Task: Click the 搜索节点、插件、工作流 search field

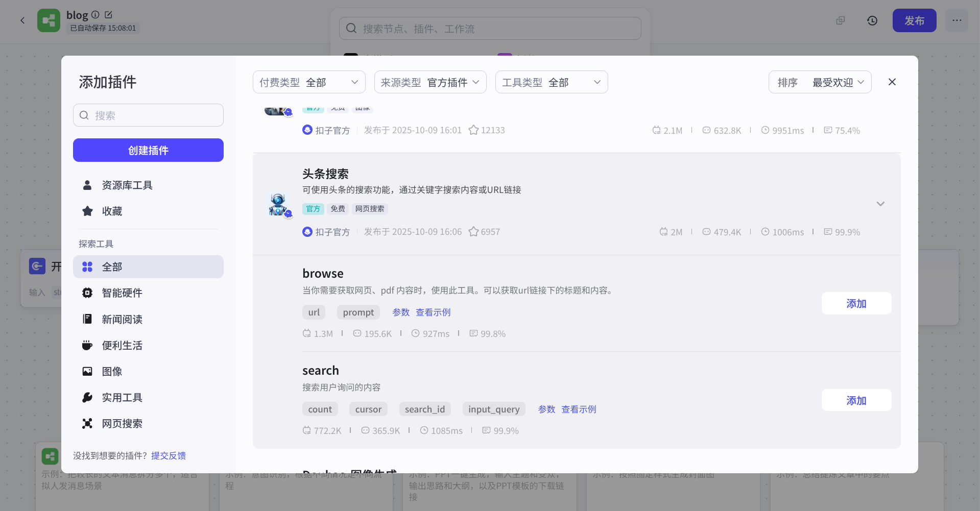Action: pos(490,29)
